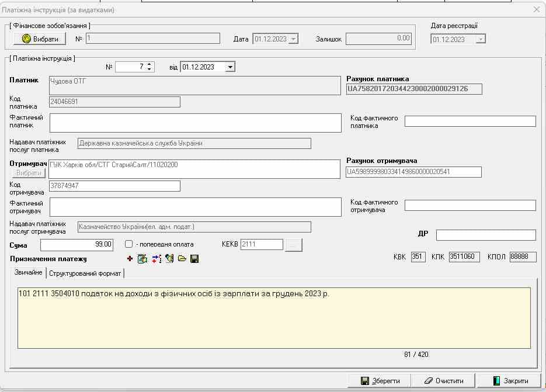Click the Надавач платіжних послуг отримувача field

pyautogui.click(x=194, y=227)
